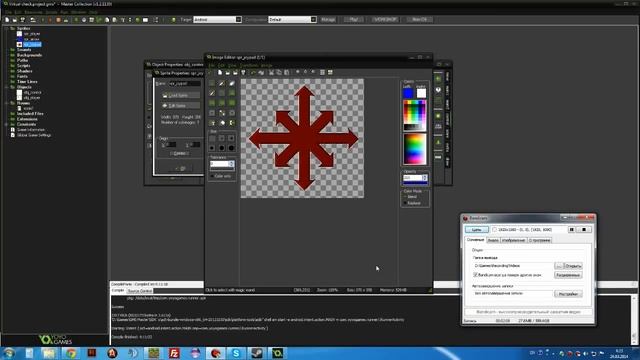Expand the Constants folder in resource tree
The height and width of the screenshot is (360, 640).
7,124
